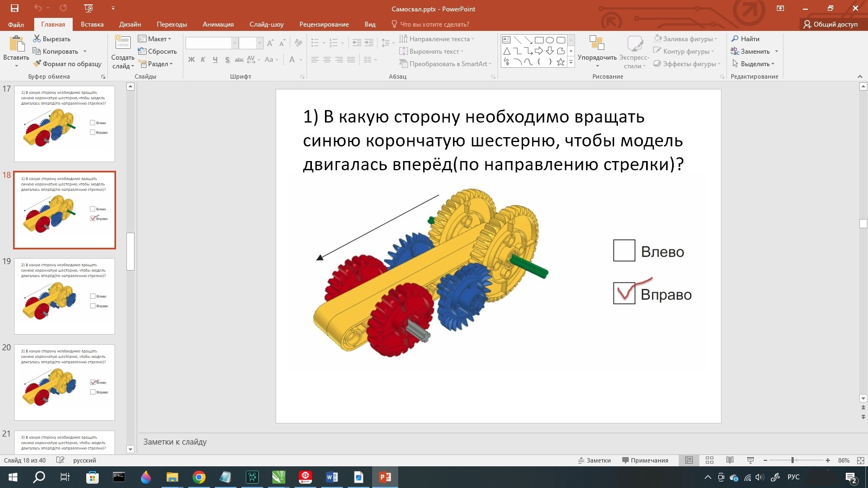The image size is (868, 488).
Task: Open Google Chrome from the taskbar
Action: point(199,477)
